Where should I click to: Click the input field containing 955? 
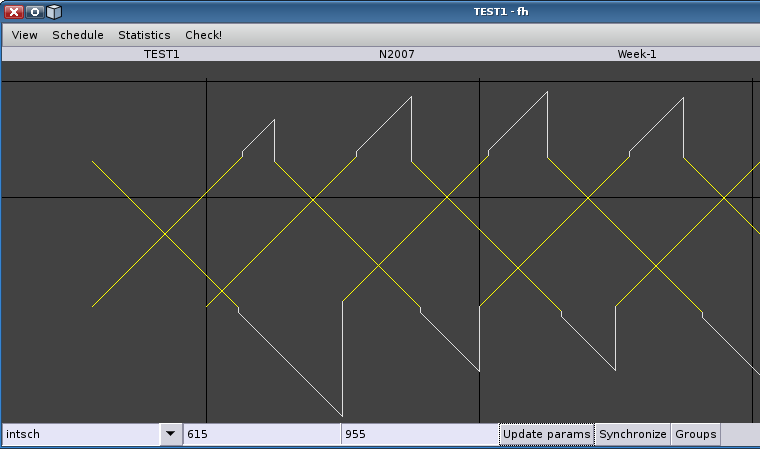pyautogui.click(x=420, y=434)
